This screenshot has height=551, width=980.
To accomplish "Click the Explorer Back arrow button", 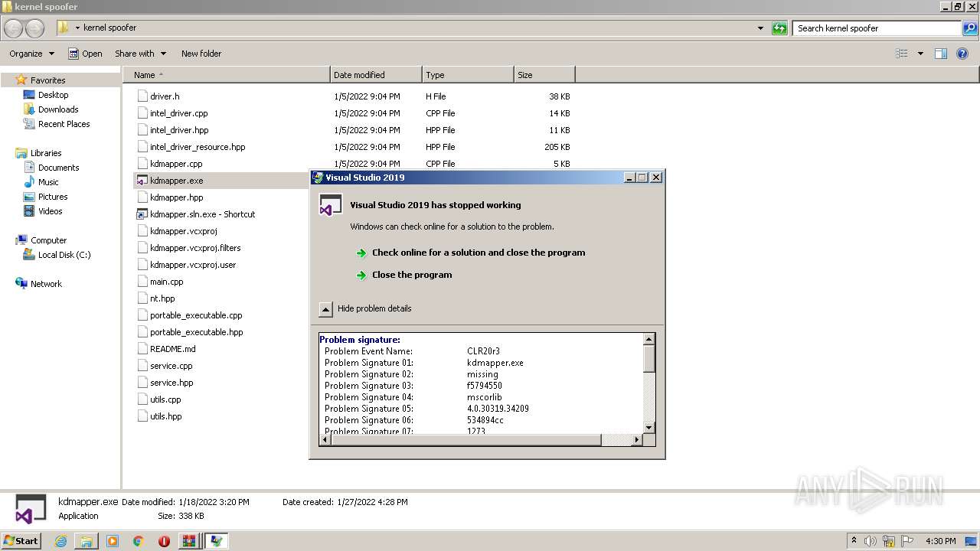I will tap(14, 28).
